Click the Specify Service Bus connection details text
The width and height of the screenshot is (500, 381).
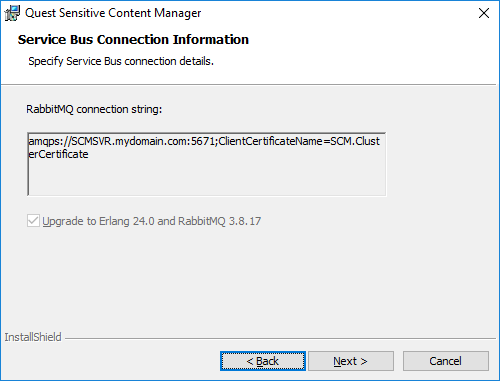pyautogui.click(x=121, y=61)
